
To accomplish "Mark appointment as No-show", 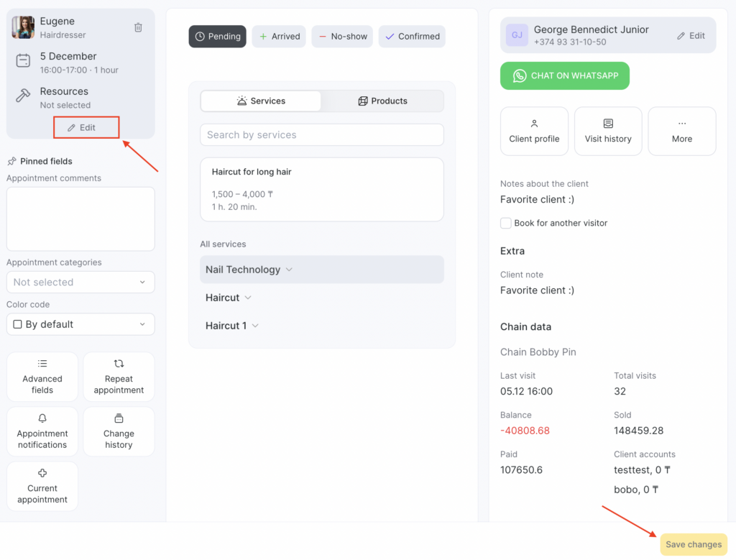I will click(x=342, y=37).
